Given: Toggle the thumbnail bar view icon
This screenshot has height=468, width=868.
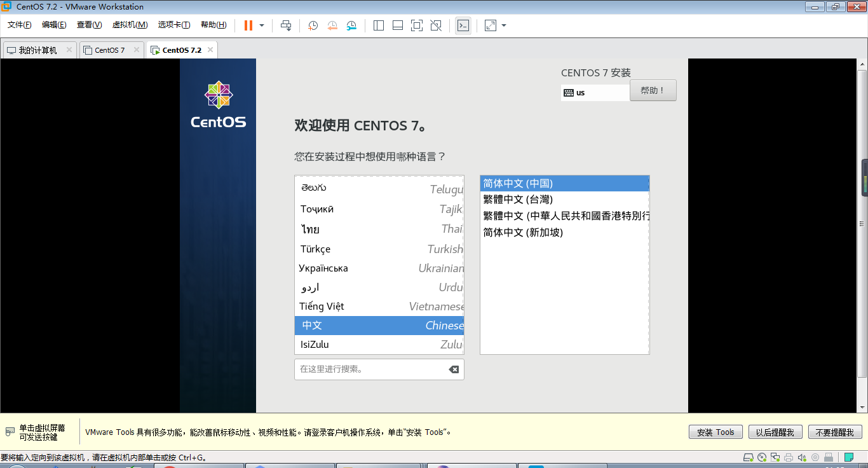Looking at the screenshot, I should [x=398, y=25].
